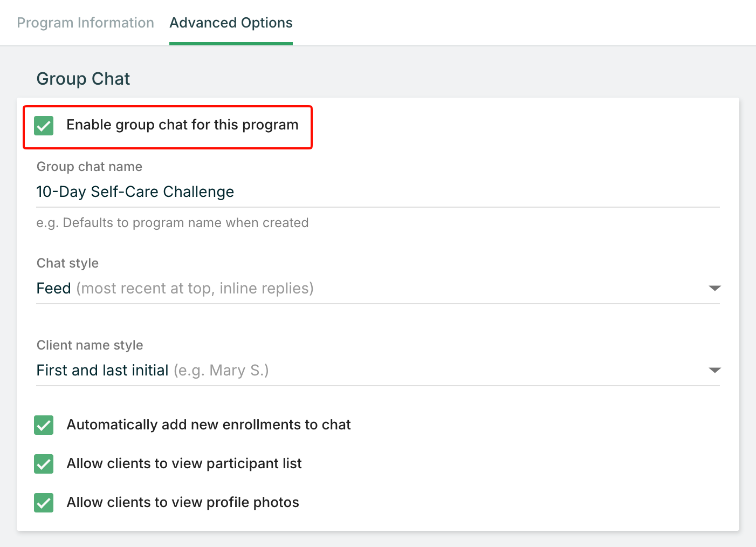Click the 'Client name style' field label
The height and width of the screenshot is (547, 756).
click(90, 345)
